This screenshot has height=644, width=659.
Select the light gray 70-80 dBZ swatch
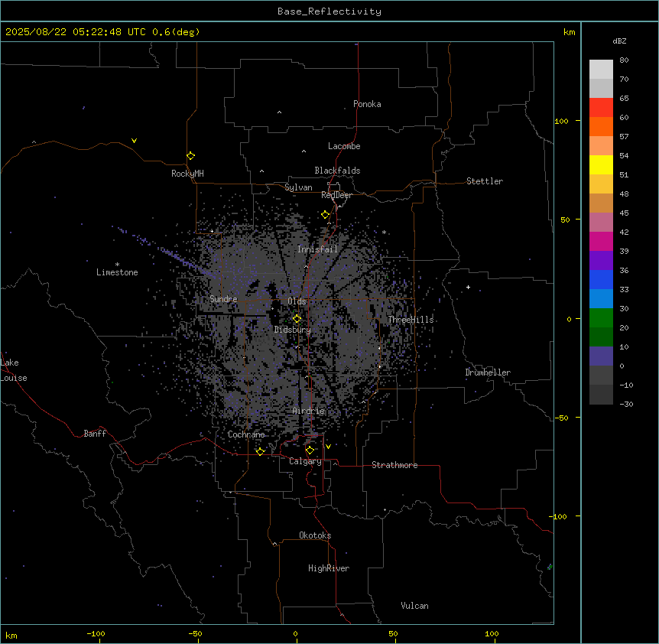(601, 69)
